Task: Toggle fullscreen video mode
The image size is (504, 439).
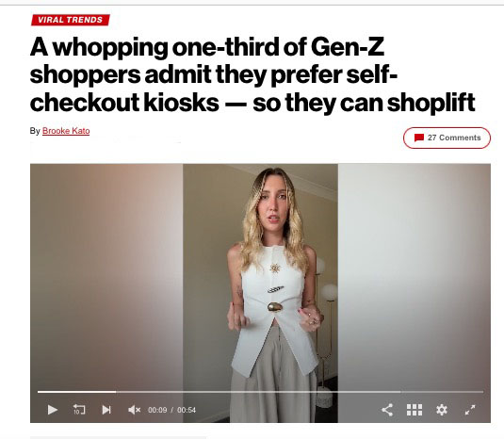Action: click(470, 410)
